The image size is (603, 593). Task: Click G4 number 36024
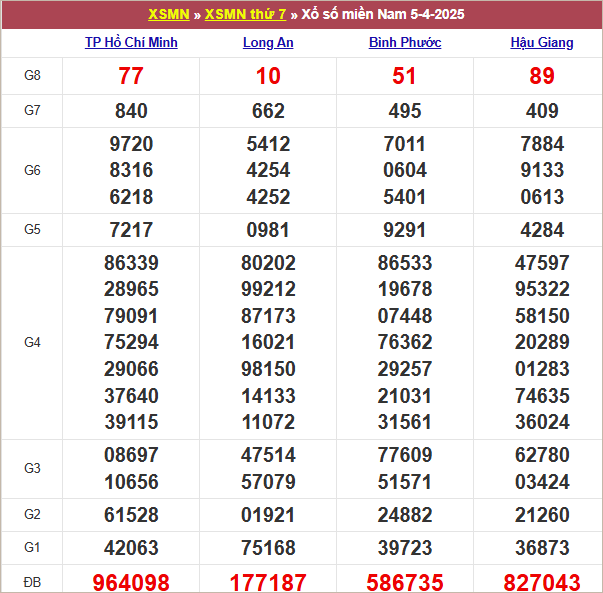tap(542, 423)
